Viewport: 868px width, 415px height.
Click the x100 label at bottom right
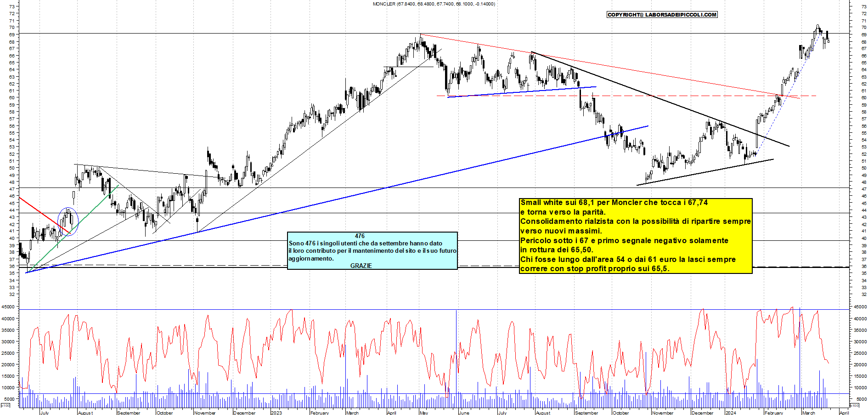tap(854, 405)
